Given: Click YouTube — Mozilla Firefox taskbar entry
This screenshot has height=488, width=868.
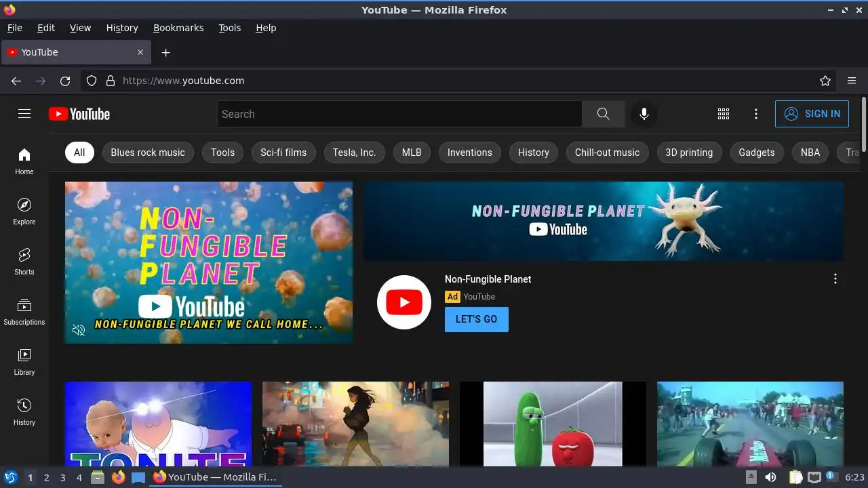Looking at the screenshot, I should point(216,478).
